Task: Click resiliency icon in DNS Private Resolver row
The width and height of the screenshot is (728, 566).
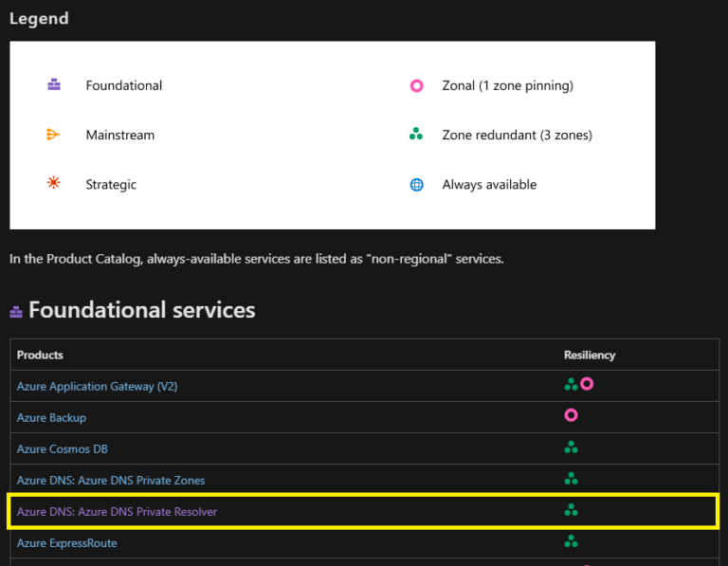Action: click(x=571, y=510)
